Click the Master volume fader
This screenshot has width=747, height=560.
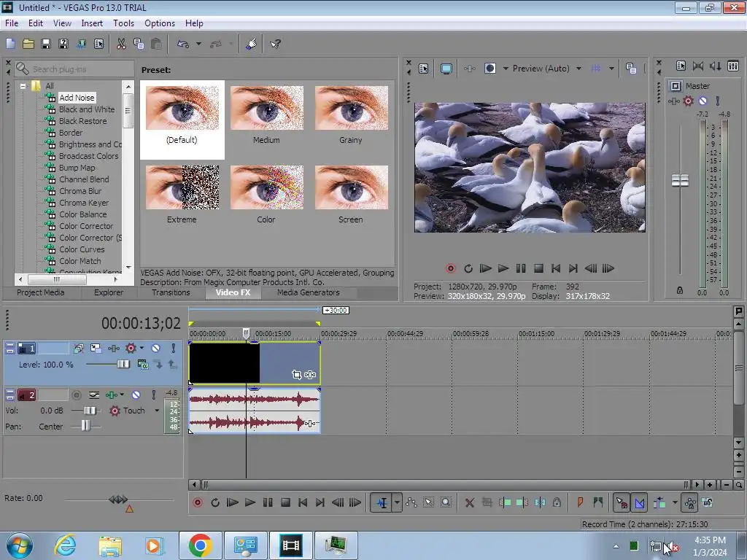(680, 181)
